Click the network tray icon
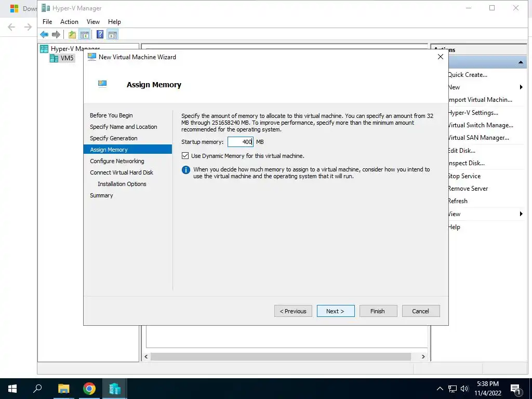The height and width of the screenshot is (399, 532). pyautogui.click(x=453, y=389)
